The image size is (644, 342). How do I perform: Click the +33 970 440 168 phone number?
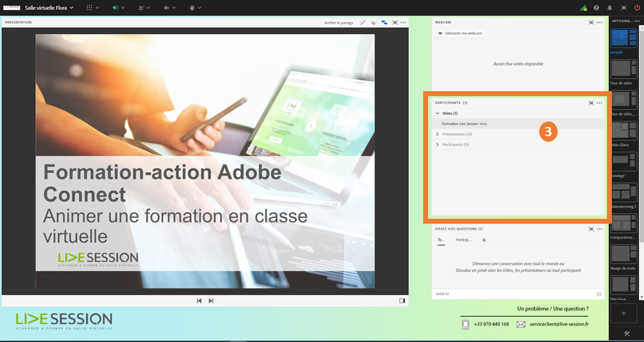[x=491, y=324]
